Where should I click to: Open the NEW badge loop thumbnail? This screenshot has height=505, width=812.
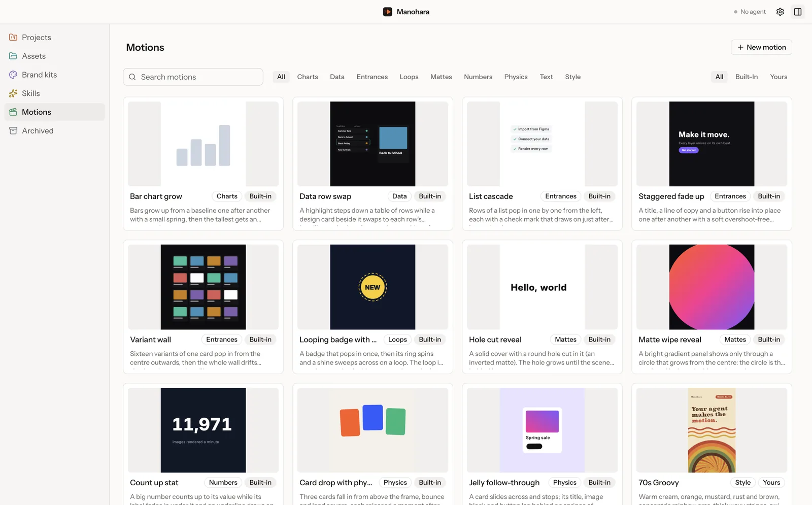click(x=373, y=287)
